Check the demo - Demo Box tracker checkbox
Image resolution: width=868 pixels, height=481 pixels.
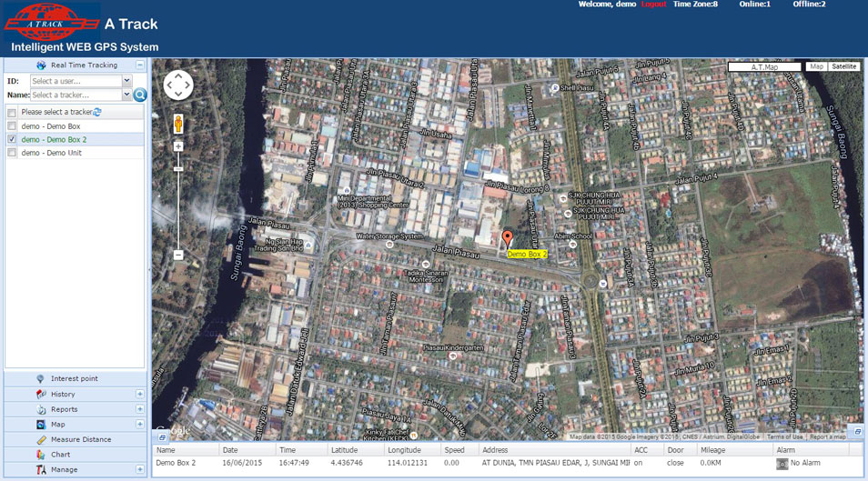click(12, 126)
